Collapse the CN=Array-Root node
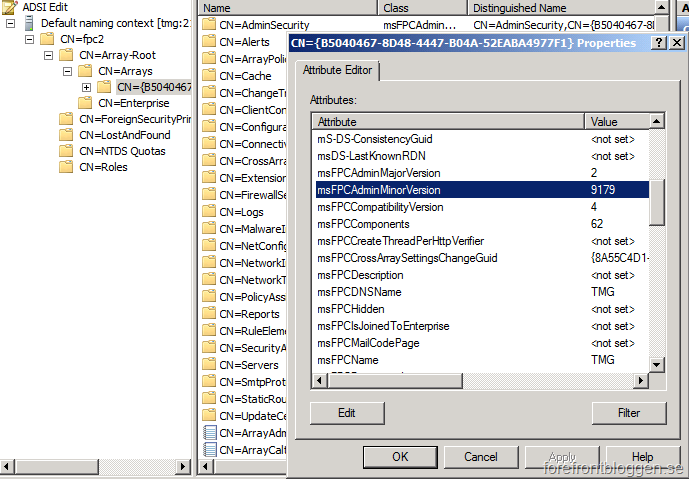 point(48,55)
